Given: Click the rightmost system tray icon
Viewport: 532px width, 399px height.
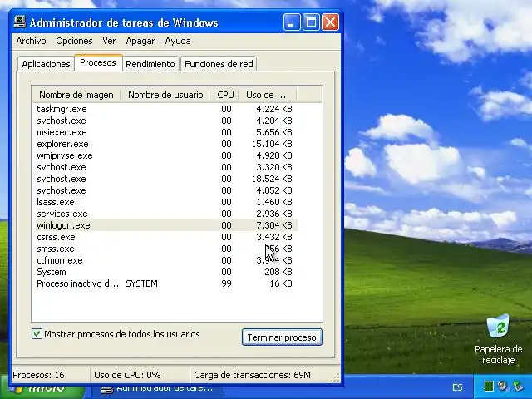Looking at the screenshot, I should point(518,387).
